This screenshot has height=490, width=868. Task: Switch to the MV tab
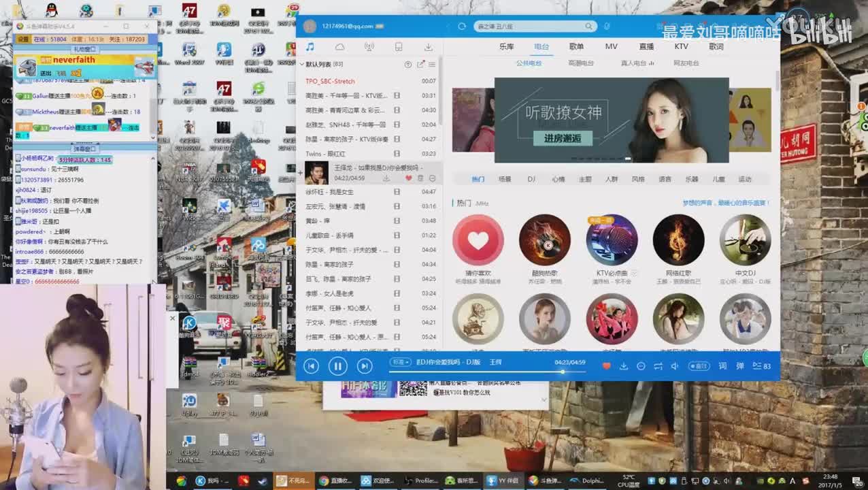612,46
